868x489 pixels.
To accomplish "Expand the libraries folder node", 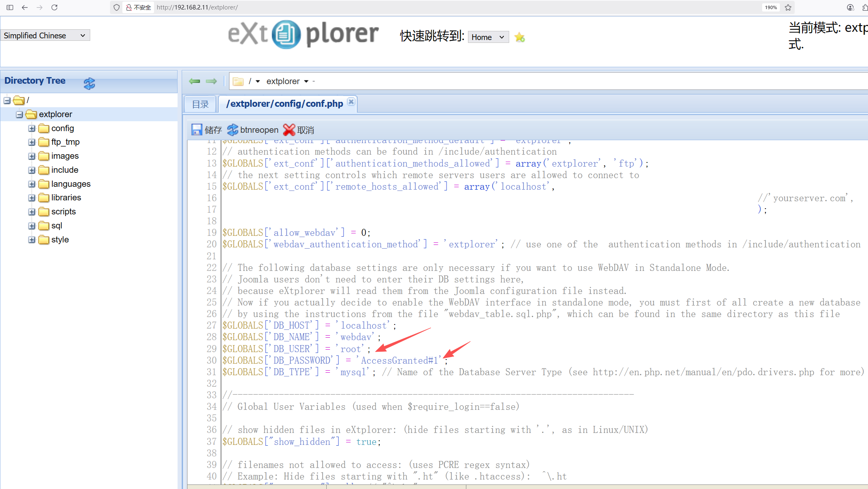I will 32,198.
